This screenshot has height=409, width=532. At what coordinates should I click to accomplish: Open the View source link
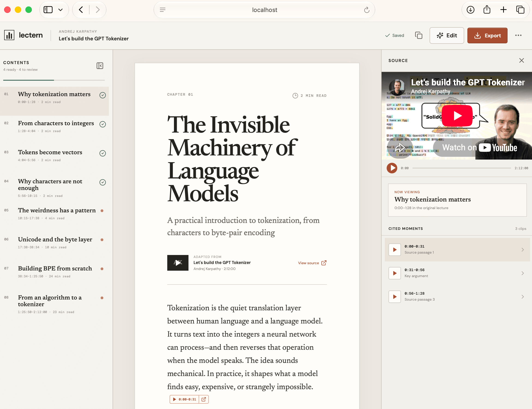312,263
